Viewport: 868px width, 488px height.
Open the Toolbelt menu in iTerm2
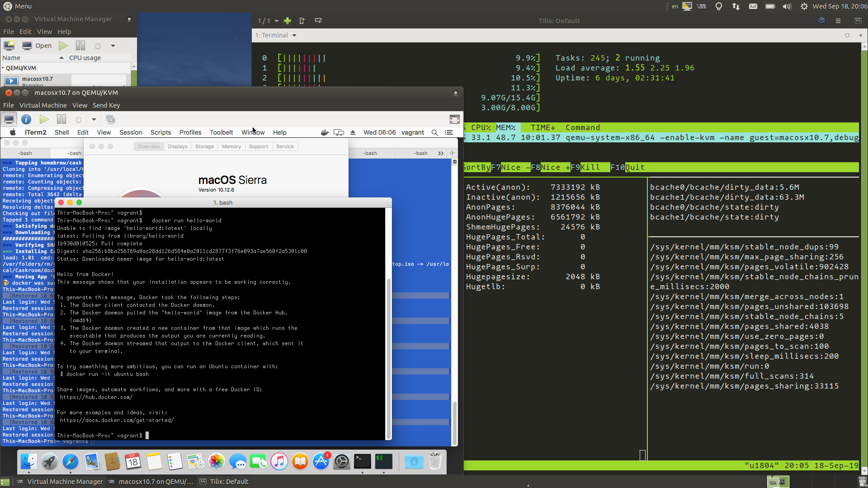pos(221,132)
